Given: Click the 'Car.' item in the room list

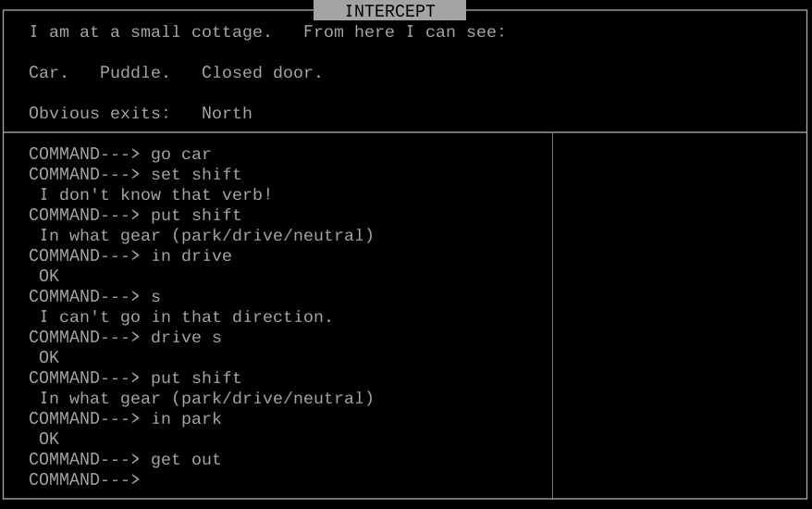Looking at the screenshot, I should (48, 72).
